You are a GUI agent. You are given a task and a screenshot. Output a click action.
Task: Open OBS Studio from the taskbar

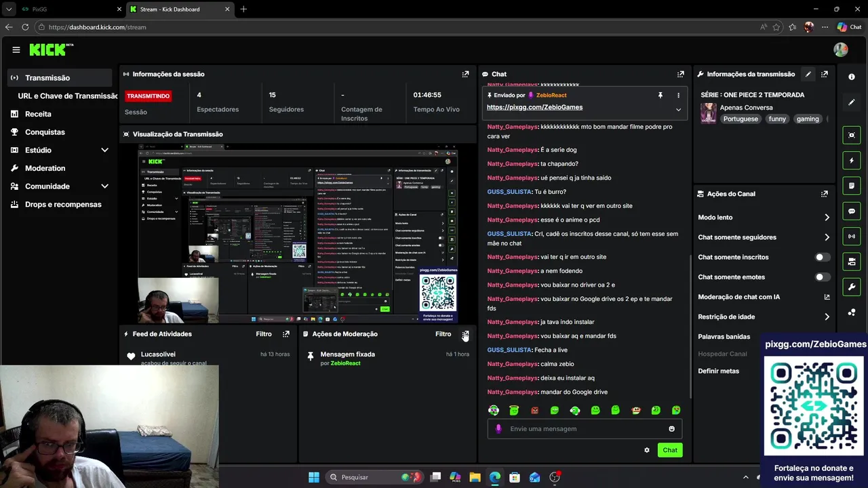coord(555,477)
